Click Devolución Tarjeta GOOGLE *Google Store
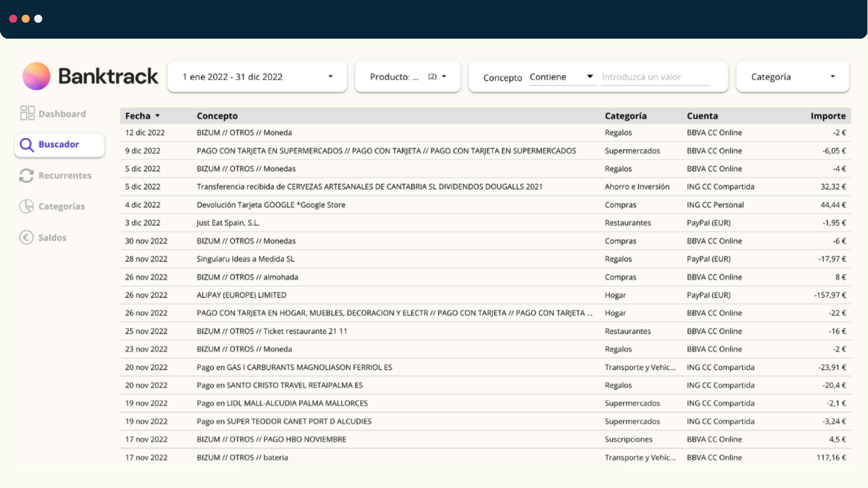The image size is (868, 488). pos(271,205)
